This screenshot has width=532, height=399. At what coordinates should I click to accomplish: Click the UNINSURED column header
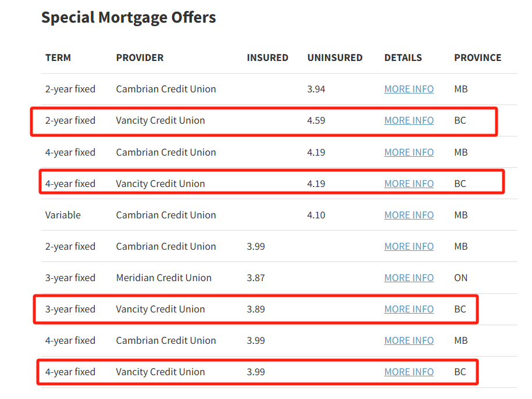click(335, 57)
